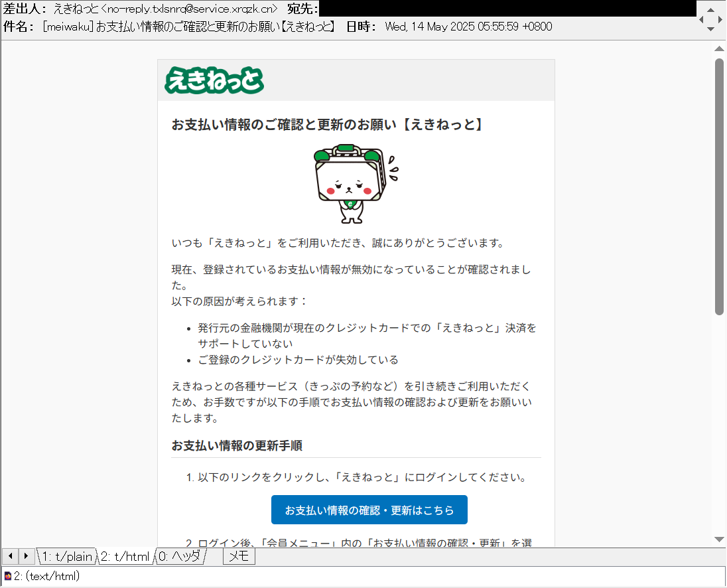
Task: Click next-tab right arrow button at bottom
Action: click(26, 555)
